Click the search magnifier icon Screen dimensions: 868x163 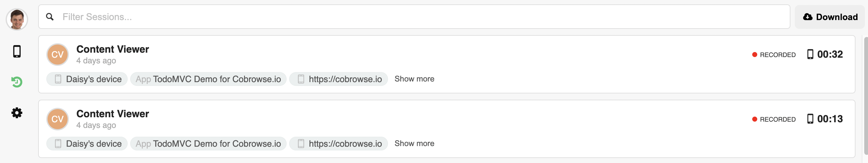pyautogui.click(x=50, y=17)
